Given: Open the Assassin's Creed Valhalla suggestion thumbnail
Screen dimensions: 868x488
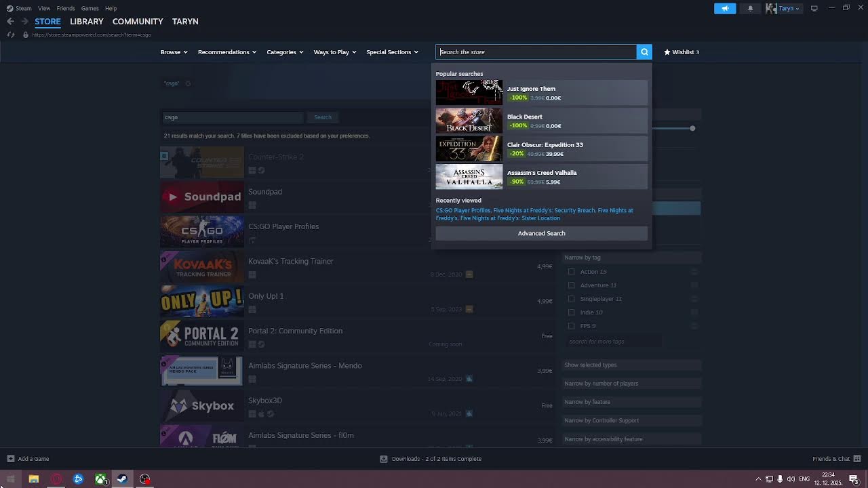Looking at the screenshot, I should click(x=469, y=176).
